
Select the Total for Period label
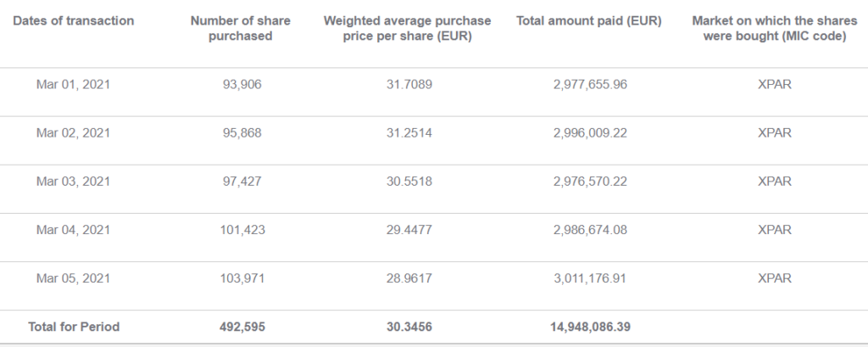(74, 327)
